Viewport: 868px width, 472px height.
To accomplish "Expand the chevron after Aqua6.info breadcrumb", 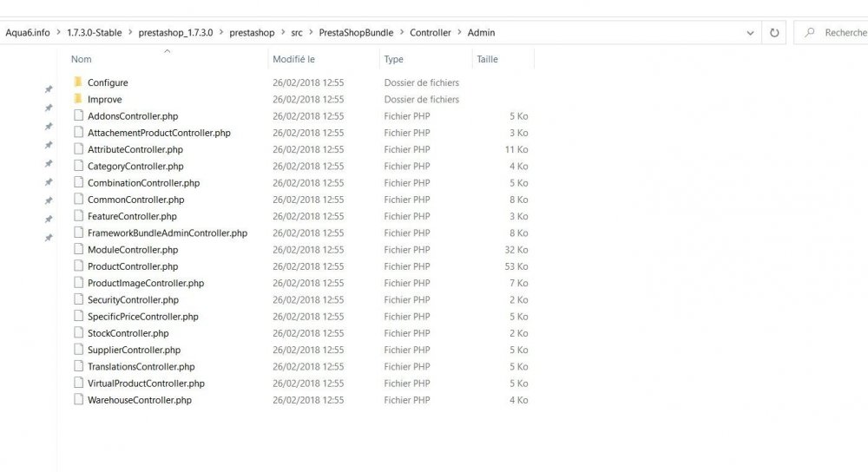I will (59, 33).
